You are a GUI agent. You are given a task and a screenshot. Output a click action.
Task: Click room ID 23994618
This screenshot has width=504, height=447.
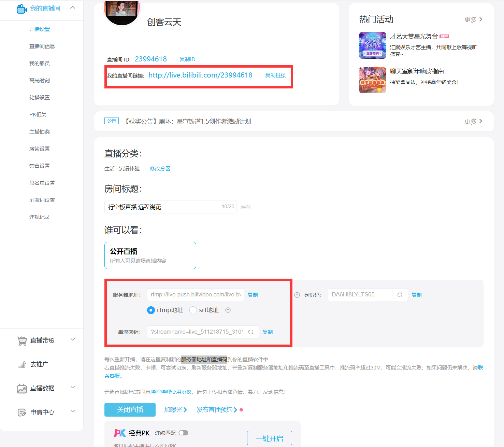pos(151,59)
